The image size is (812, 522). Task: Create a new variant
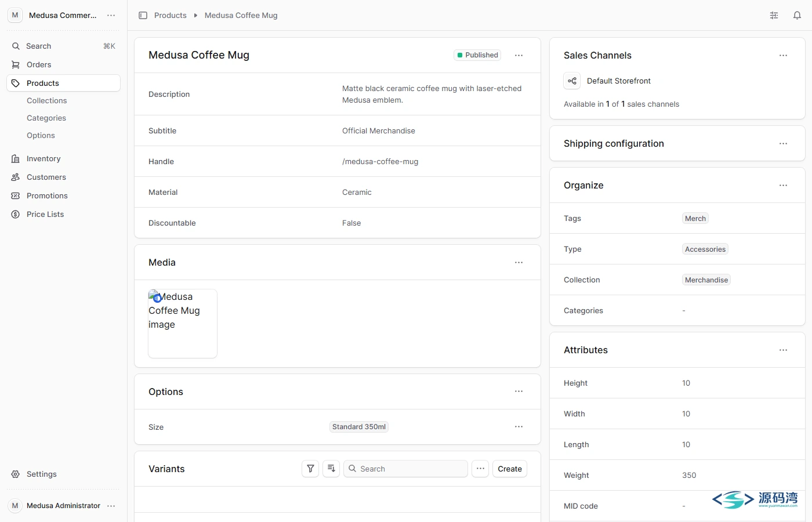pos(510,469)
